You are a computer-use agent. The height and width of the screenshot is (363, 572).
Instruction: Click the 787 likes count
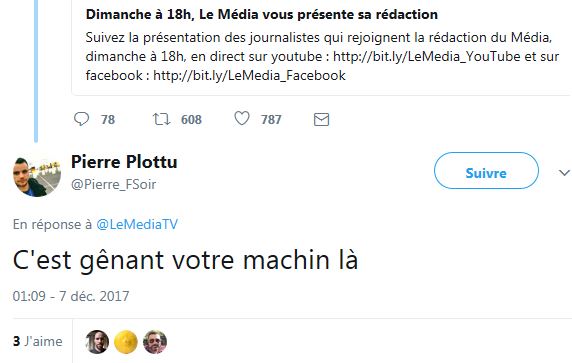pyautogui.click(x=271, y=120)
